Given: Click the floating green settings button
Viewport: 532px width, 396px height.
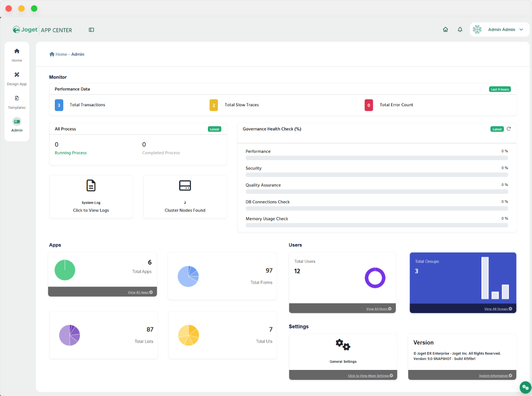Looking at the screenshot, I should coord(525,387).
